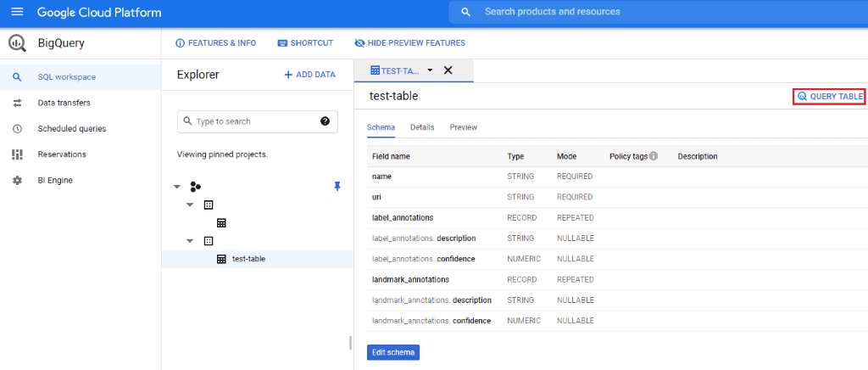Click 'label_annotations. confidence' field row
The image size is (868, 370).
coord(617,259)
